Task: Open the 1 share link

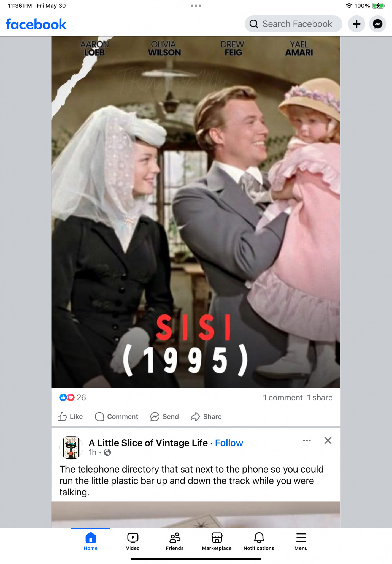Action: click(320, 397)
